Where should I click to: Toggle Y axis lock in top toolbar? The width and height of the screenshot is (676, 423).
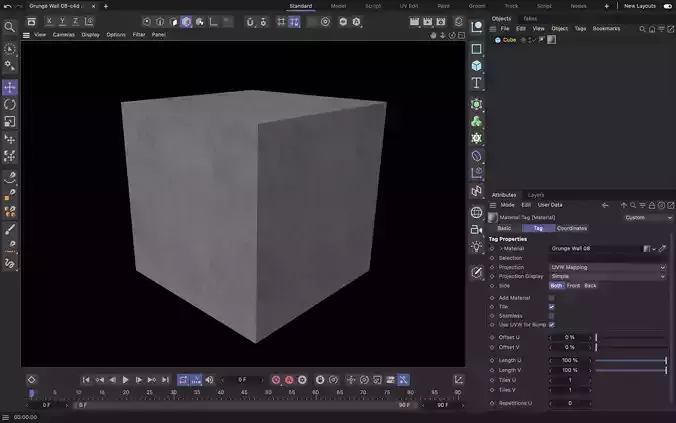pyautogui.click(x=62, y=21)
